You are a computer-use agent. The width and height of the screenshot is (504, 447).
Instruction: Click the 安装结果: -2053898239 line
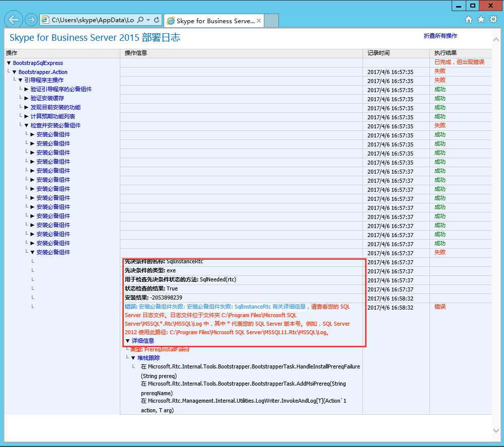[154, 297]
